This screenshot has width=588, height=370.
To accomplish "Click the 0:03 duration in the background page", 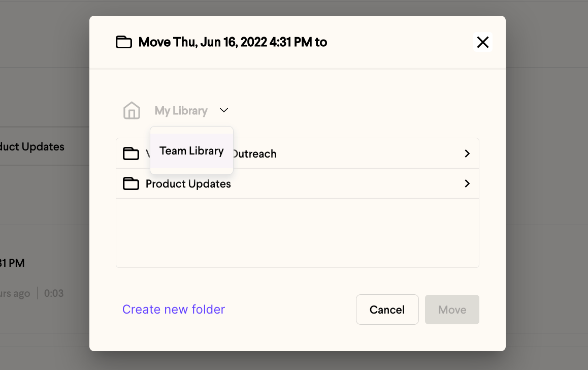I will coord(54,293).
